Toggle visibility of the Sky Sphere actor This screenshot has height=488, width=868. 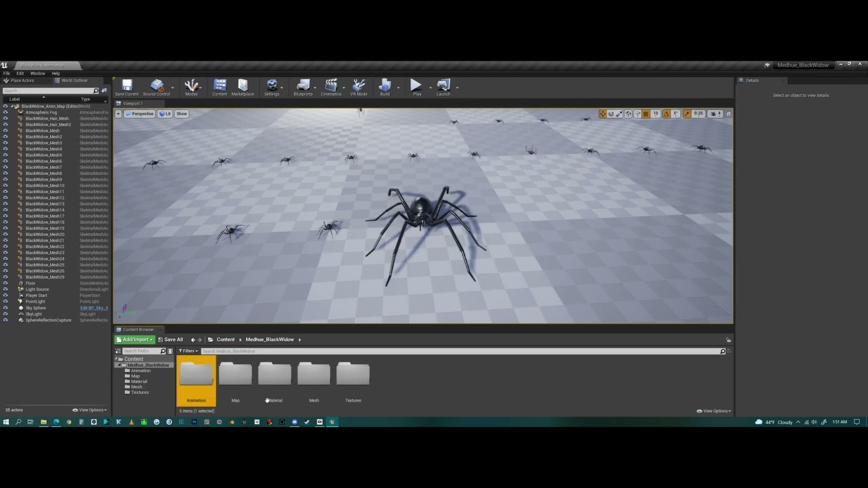(5, 308)
